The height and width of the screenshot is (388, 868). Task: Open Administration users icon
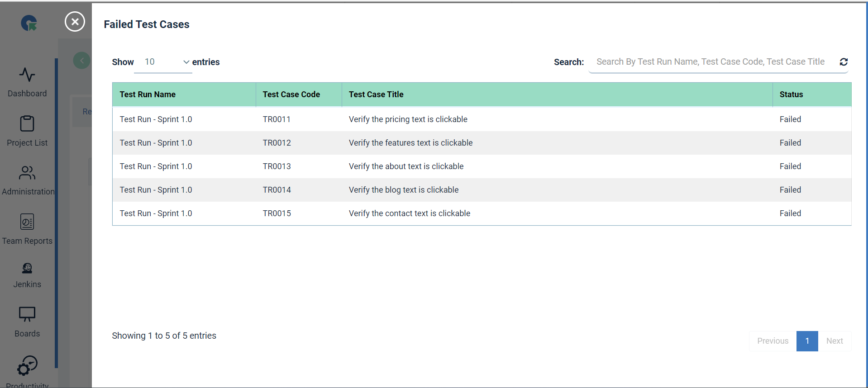tap(27, 173)
